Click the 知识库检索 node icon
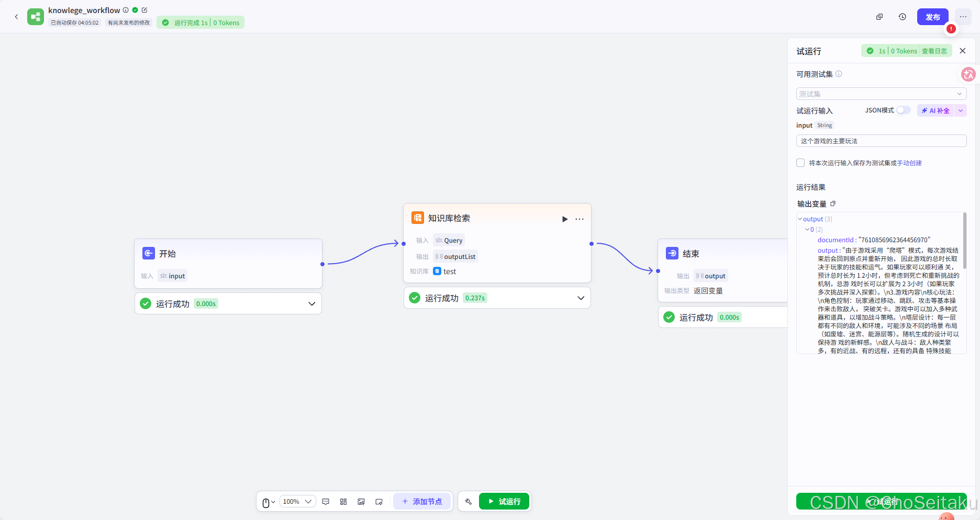The image size is (980, 520). point(418,218)
